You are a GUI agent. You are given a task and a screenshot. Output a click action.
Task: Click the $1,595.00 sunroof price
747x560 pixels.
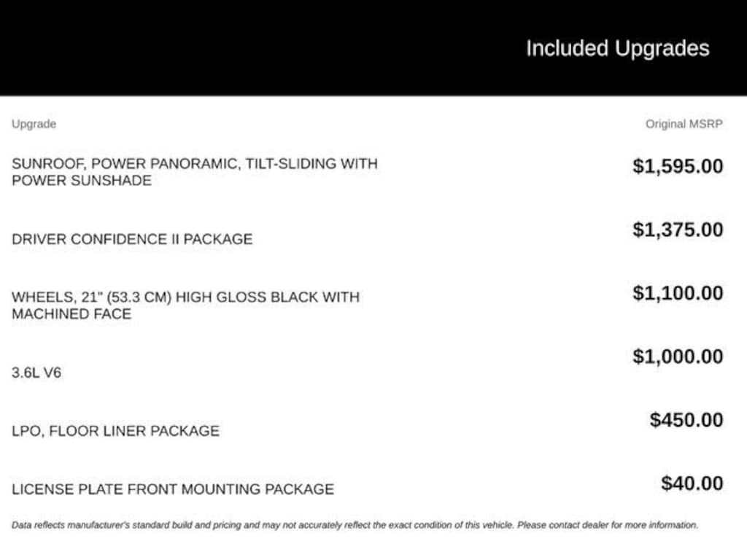(678, 166)
